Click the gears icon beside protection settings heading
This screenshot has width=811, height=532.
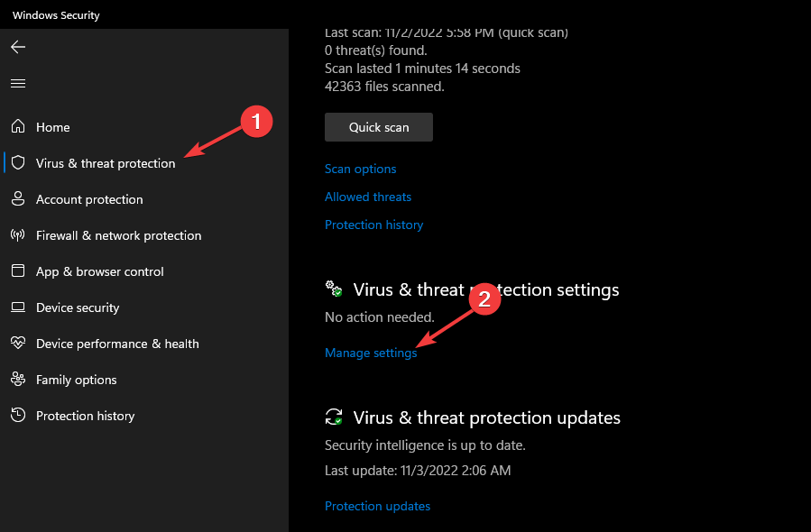point(334,289)
